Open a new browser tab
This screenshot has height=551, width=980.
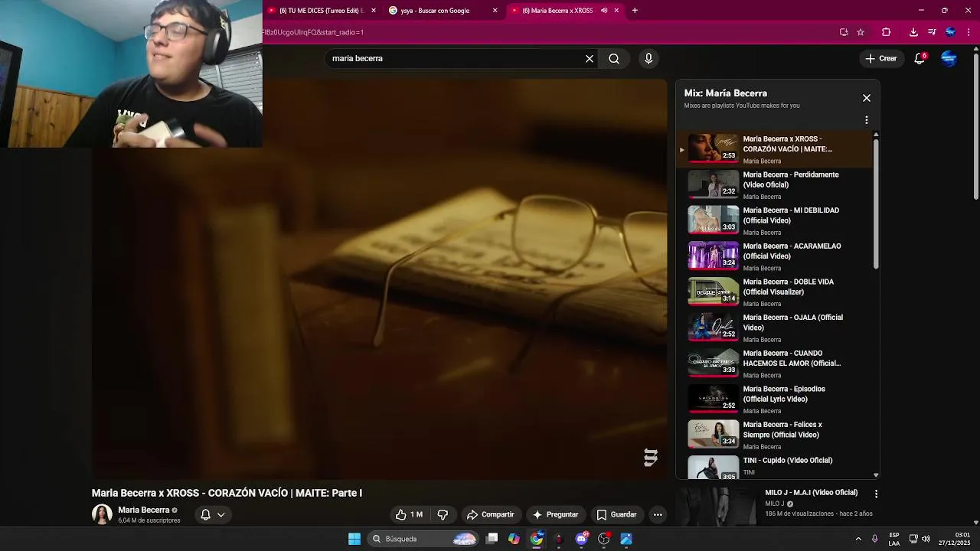point(635,11)
